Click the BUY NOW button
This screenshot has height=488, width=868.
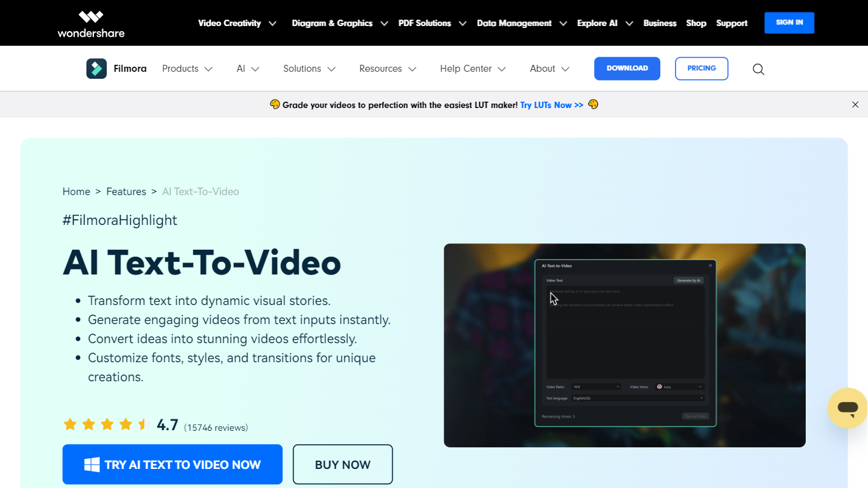(342, 464)
